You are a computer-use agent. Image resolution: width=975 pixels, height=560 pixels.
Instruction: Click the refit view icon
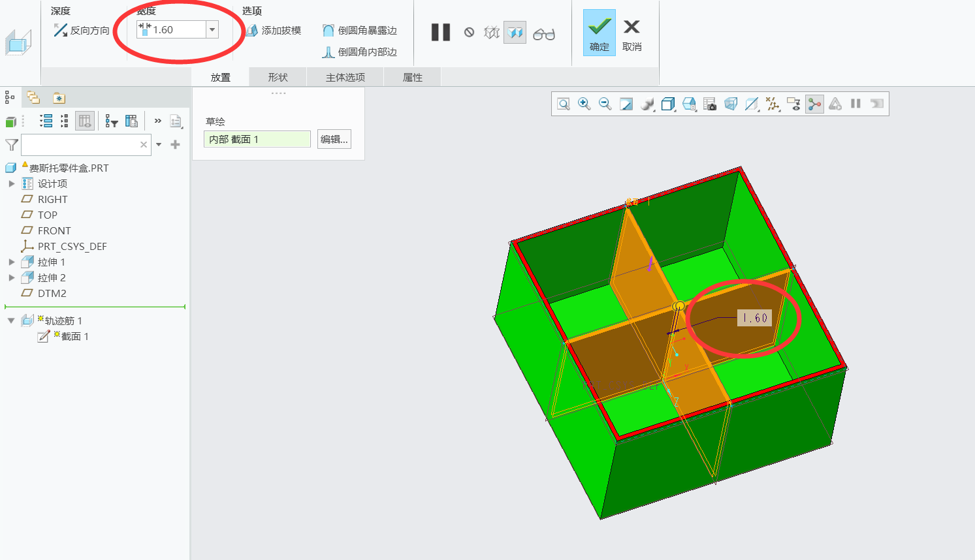coord(563,104)
